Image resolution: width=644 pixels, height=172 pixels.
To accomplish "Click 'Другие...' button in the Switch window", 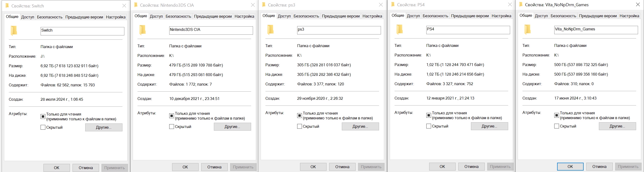I will click(x=104, y=127).
